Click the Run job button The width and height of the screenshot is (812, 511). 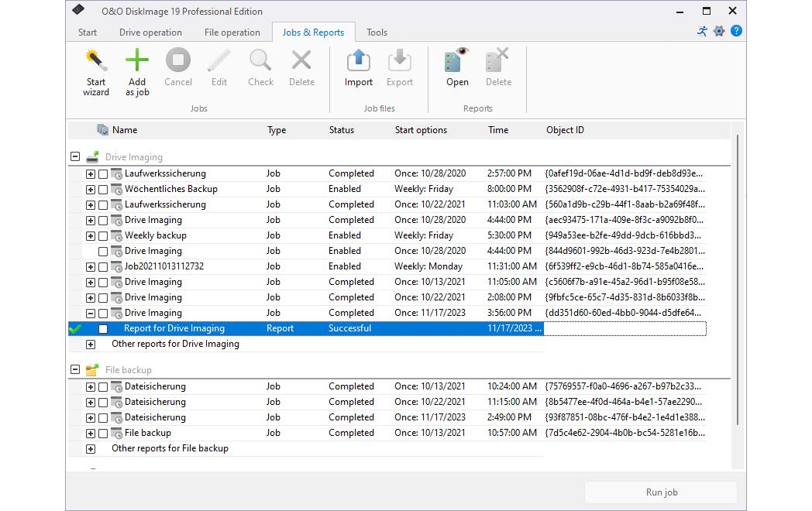(x=662, y=492)
